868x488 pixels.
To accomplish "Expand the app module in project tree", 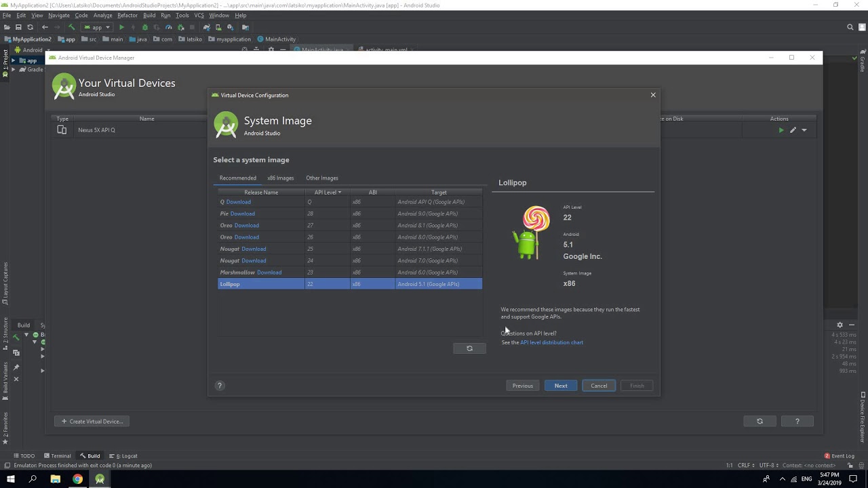I will click(x=13, y=60).
